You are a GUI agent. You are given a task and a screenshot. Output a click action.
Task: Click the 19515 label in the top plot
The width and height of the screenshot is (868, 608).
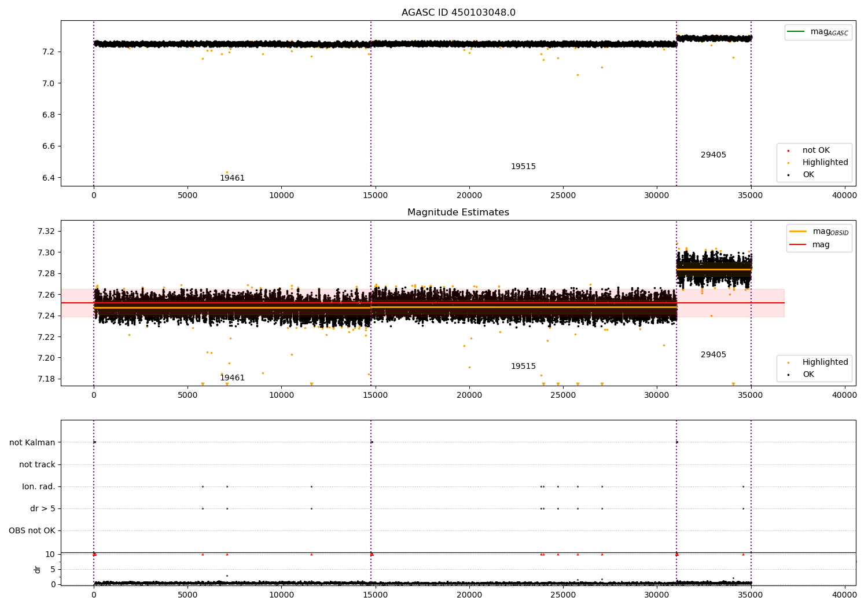[x=523, y=167]
